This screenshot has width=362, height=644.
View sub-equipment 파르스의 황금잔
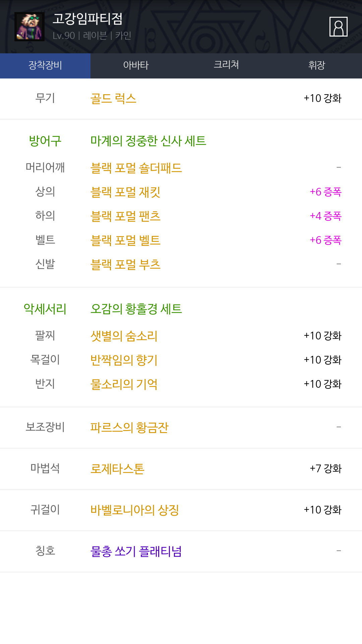click(129, 427)
